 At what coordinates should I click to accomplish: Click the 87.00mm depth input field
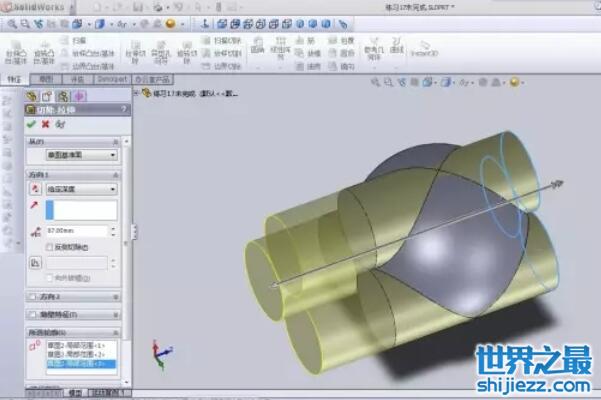pyautogui.click(x=75, y=231)
